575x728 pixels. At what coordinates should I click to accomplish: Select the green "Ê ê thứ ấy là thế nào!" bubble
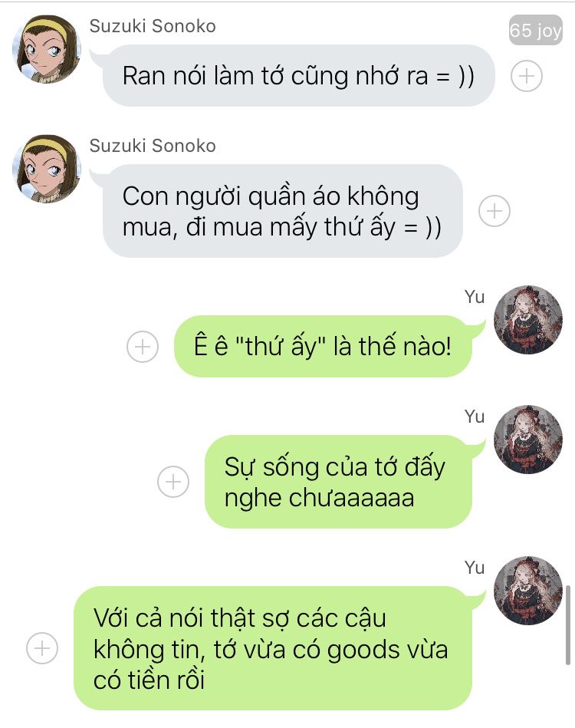[323, 347]
